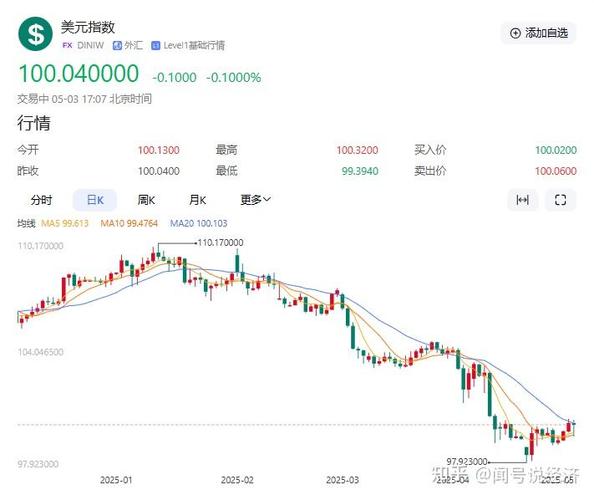The width and height of the screenshot is (594, 500).
Task: Click the 外汇 category icon
Action: click(117, 45)
